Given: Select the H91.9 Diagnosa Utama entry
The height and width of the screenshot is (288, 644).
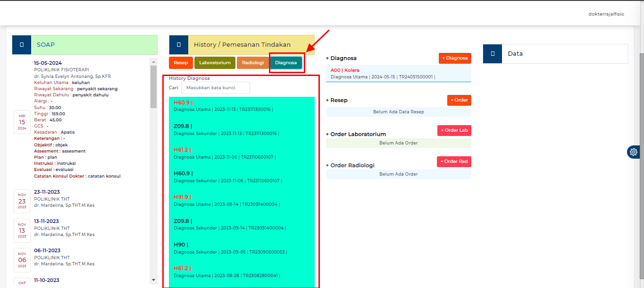Looking at the screenshot, I should coord(226,200).
